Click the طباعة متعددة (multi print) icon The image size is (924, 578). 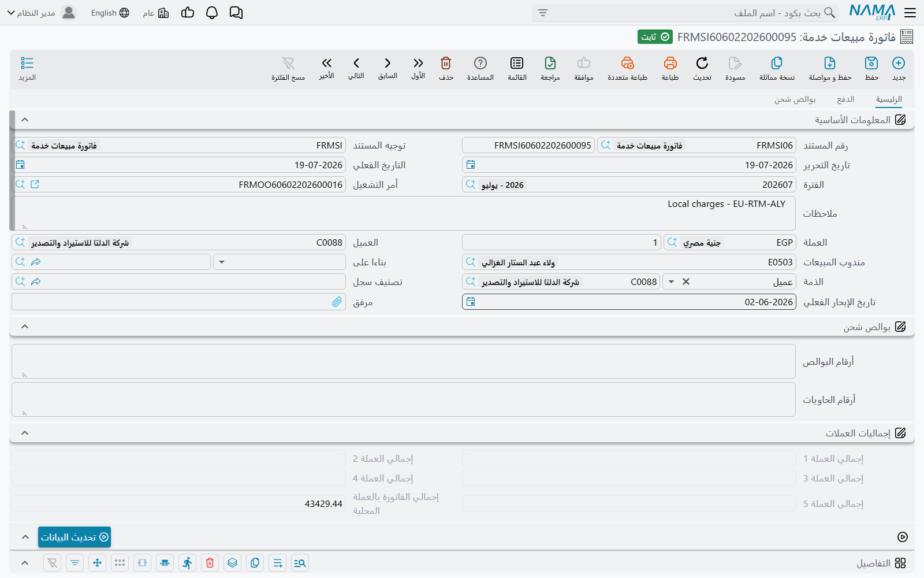(x=627, y=63)
